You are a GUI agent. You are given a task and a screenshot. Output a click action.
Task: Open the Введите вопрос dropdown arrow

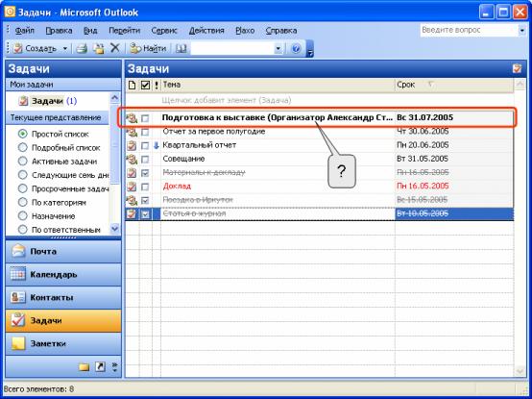(522, 31)
